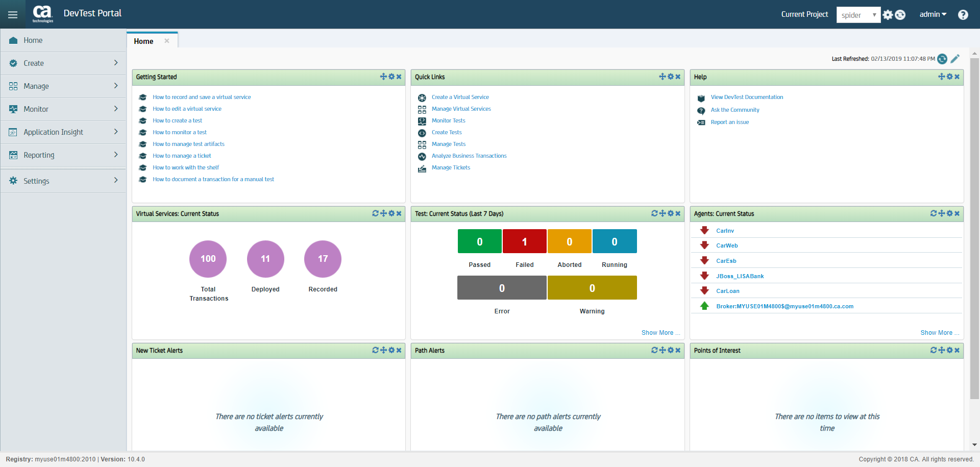
Task: Click the Home sidebar icon
Action: pos(13,40)
